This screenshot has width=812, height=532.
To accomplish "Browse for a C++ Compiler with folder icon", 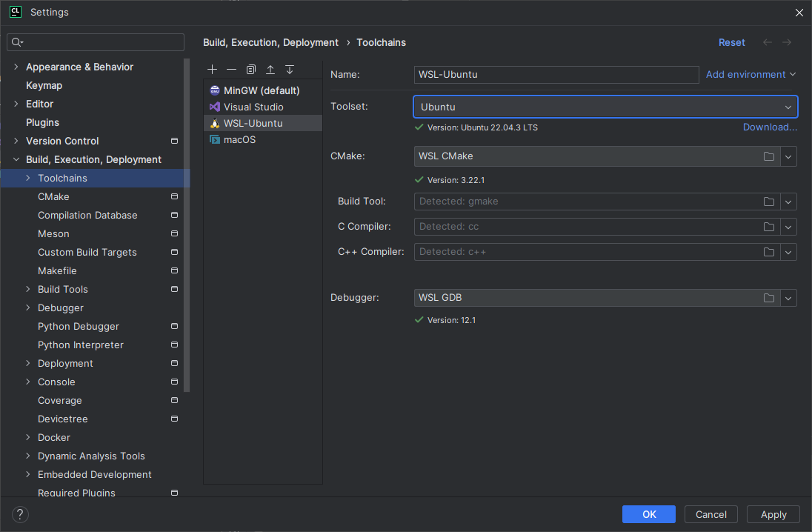I will (769, 252).
